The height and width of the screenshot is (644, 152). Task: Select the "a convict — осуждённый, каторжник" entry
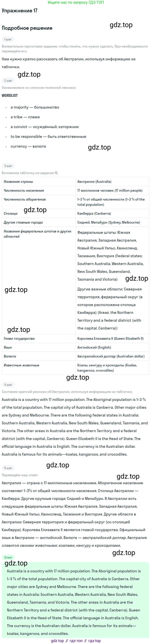point(45,127)
